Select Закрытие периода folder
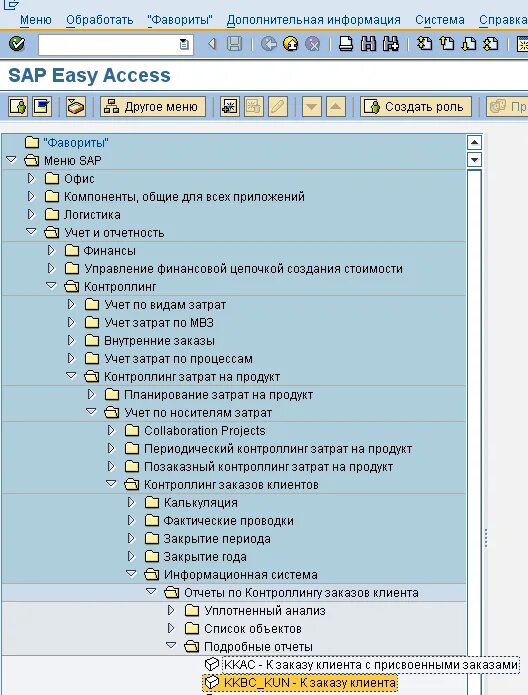This screenshot has height=695, width=528. click(217, 539)
